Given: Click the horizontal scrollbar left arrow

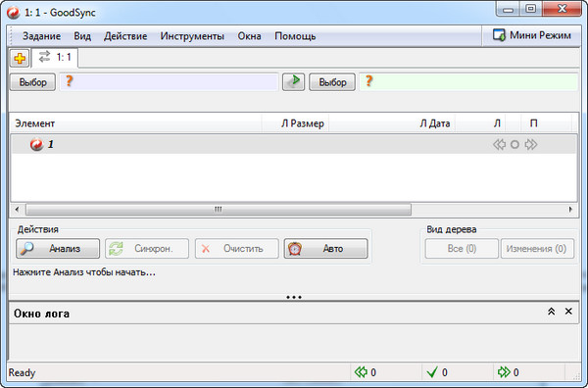Looking at the screenshot, I should (x=17, y=209).
